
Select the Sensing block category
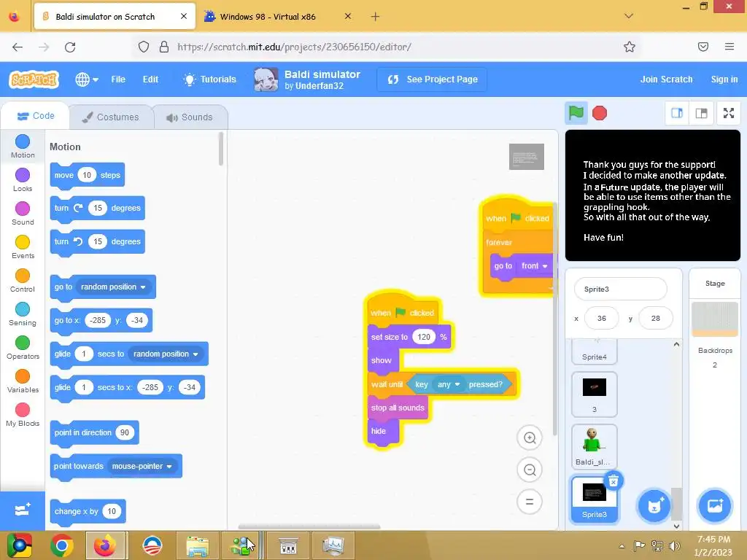tap(23, 314)
